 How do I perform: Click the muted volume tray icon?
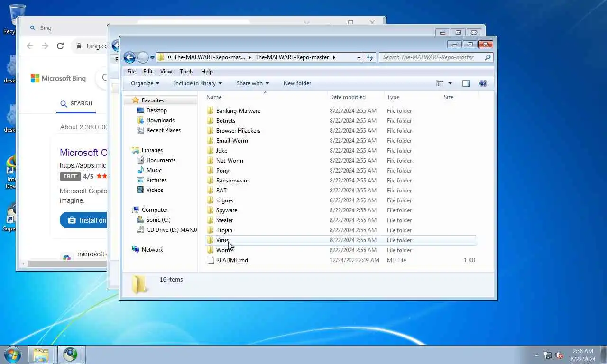(x=560, y=355)
